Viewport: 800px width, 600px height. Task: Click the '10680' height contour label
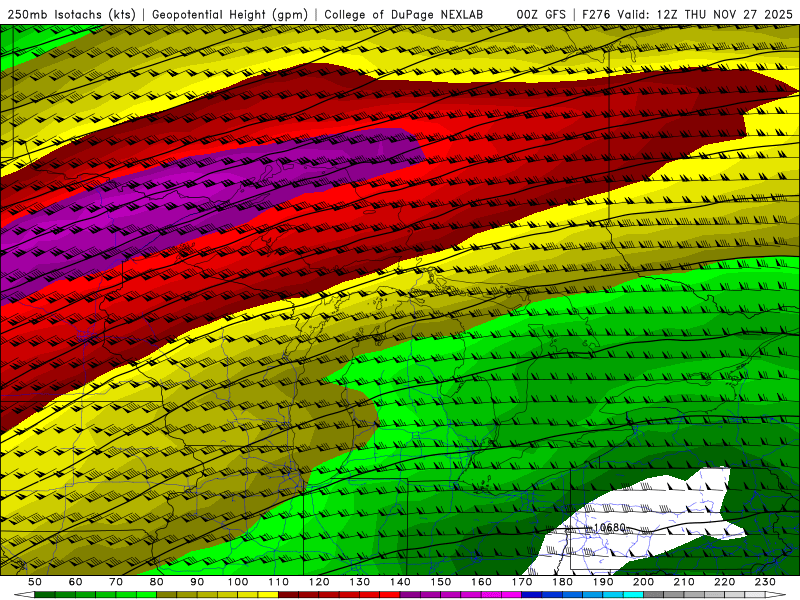pyautogui.click(x=610, y=527)
